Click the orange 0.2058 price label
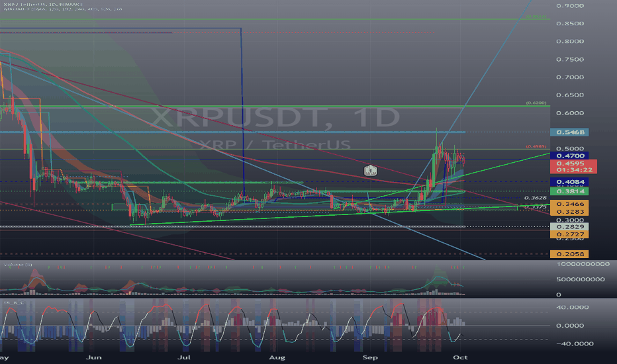The width and height of the screenshot is (617, 364). [x=569, y=254]
